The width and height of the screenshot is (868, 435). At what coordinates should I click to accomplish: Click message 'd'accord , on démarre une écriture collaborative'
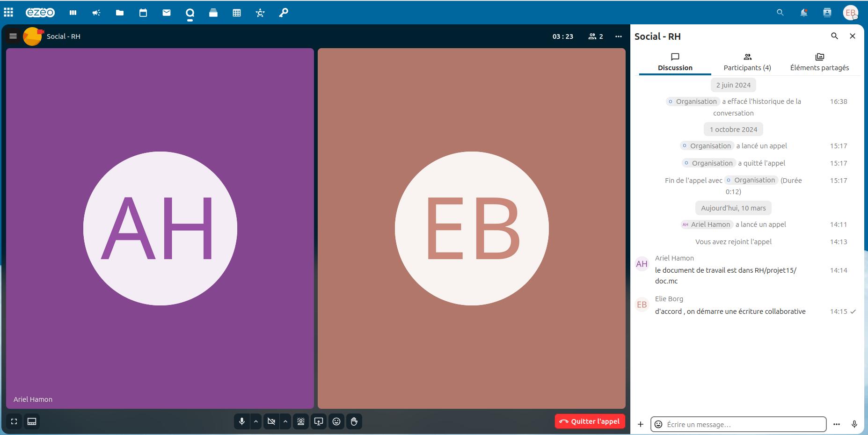click(x=730, y=312)
